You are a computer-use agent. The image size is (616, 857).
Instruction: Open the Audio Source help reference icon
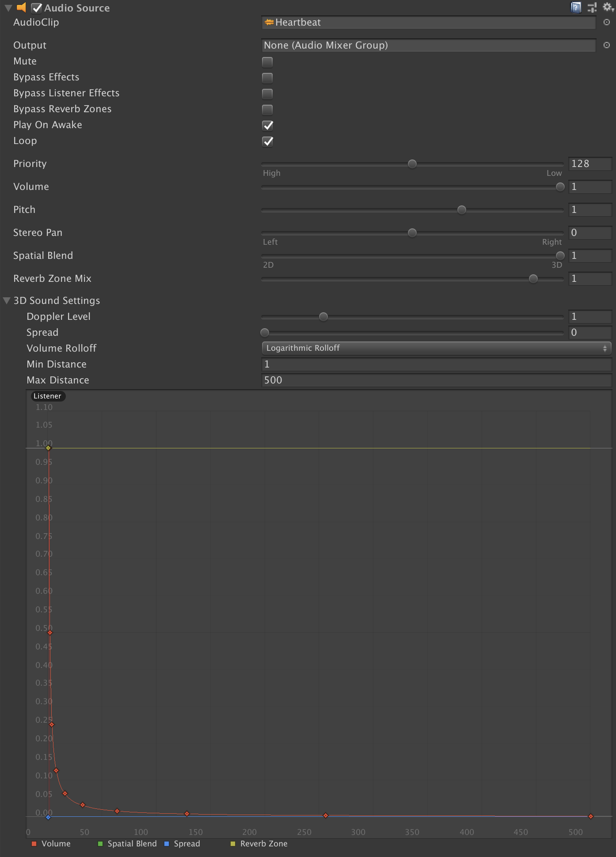click(576, 8)
